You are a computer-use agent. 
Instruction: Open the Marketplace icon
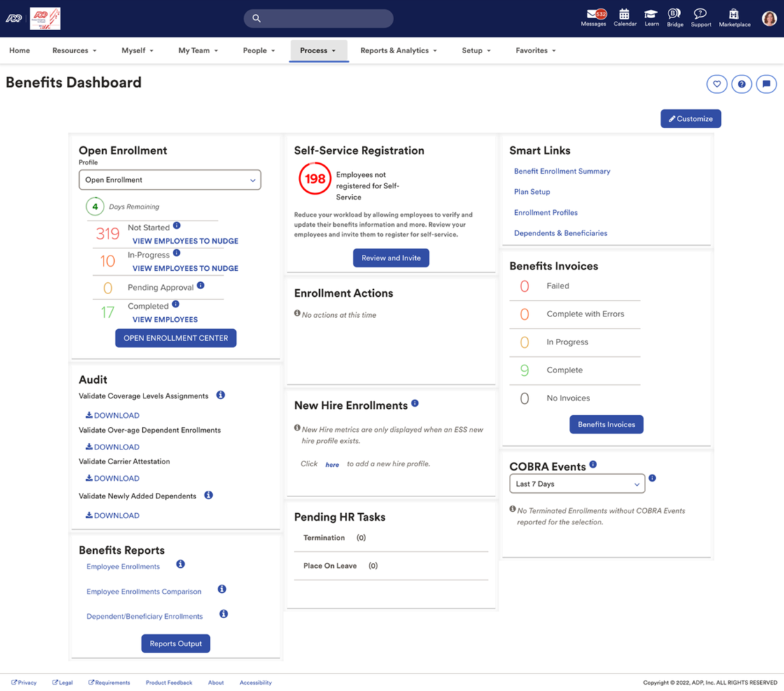pyautogui.click(x=734, y=15)
